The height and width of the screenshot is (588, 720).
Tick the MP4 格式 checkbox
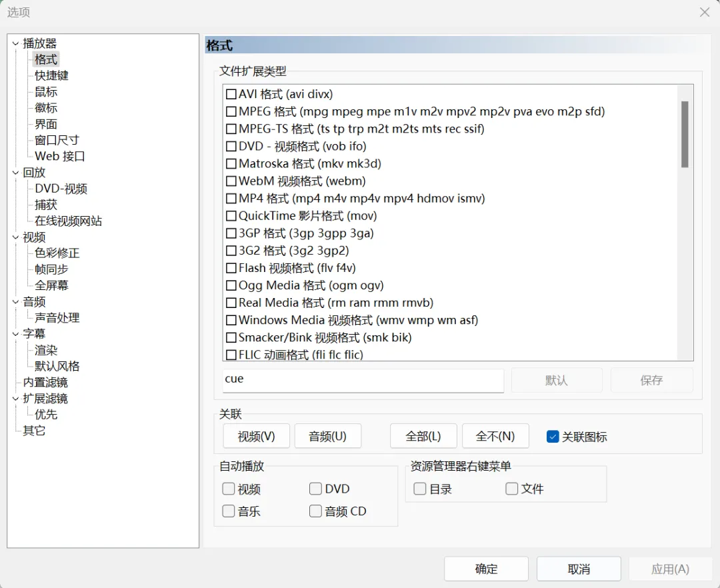point(231,199)
